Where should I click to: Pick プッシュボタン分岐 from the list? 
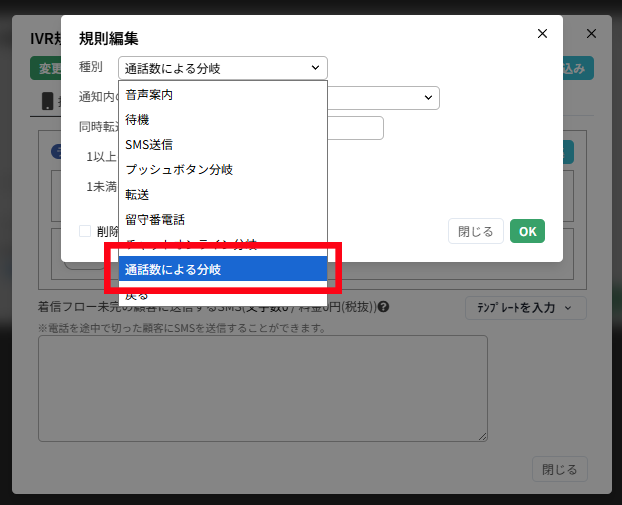(223, 170)
